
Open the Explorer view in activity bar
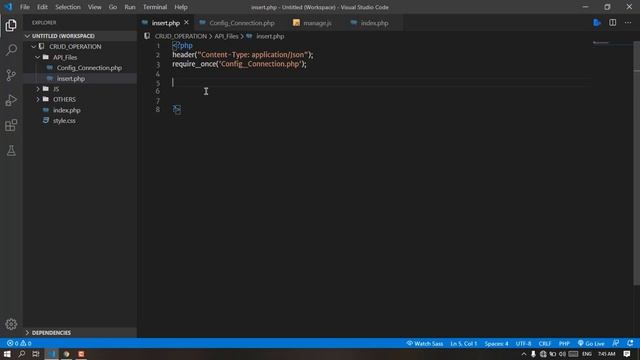11,25
